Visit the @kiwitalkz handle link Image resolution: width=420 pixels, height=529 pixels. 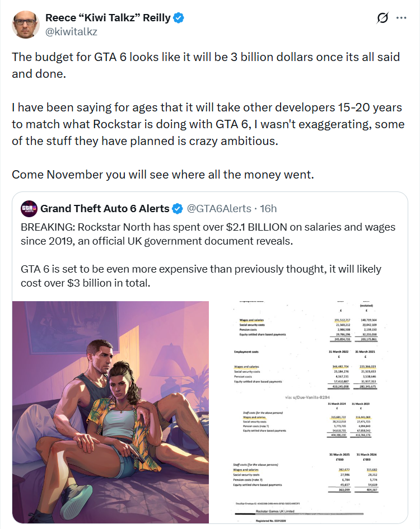pos(71,31)
